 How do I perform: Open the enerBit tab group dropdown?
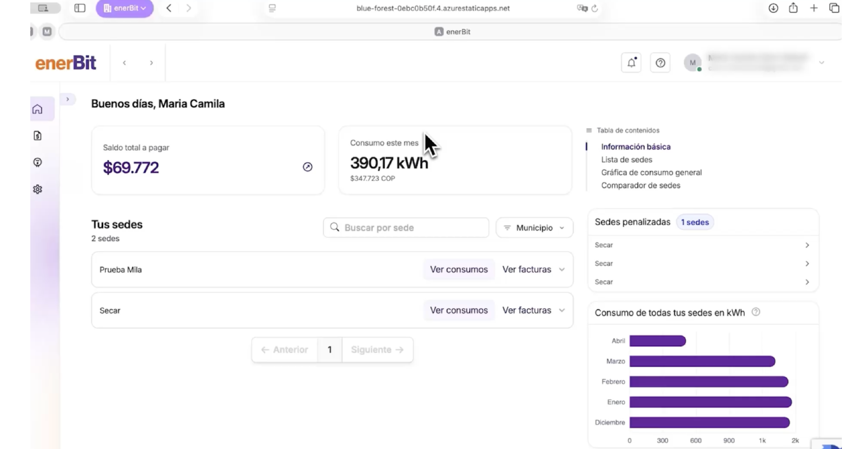coord(124,8)
